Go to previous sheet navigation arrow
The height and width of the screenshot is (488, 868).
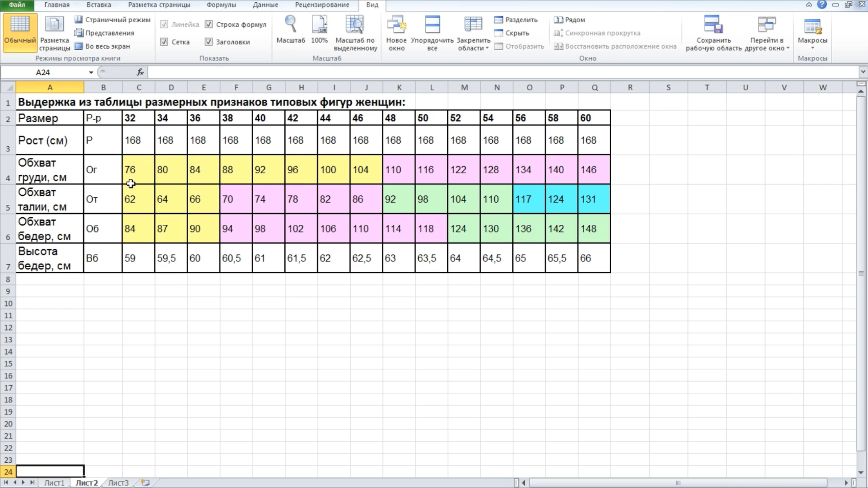point(15,483)
